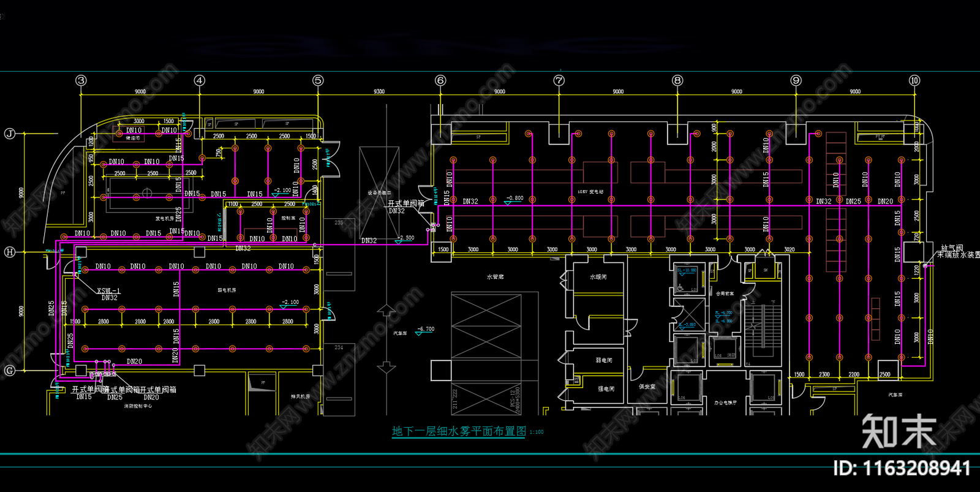Select the XSWL-1 riser label
This screenshot has width=980, height=492.
[108, 291]
